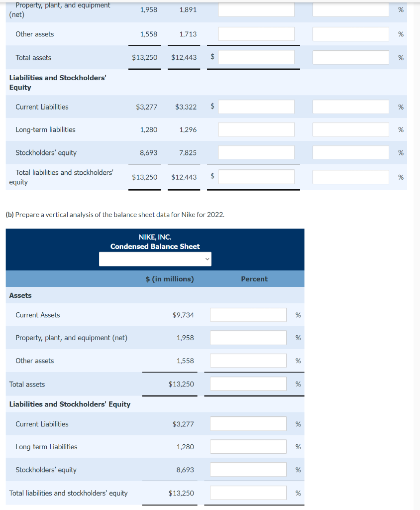The image size is (420, 510).
Task: Click the Percent box for total liabilities row
Action: pos(248,493)
